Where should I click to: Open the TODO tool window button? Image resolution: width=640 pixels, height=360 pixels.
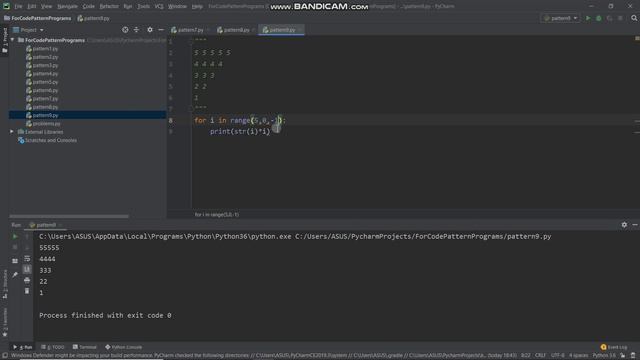pyautogui.click(x=53, y=347)
